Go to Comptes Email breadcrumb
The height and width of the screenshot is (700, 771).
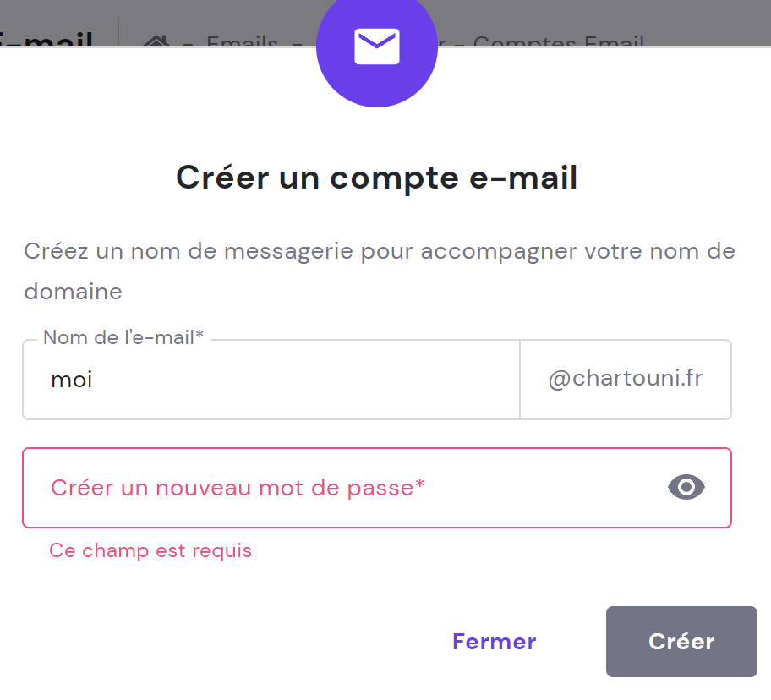pyautogui.click(x=559, y=42)
